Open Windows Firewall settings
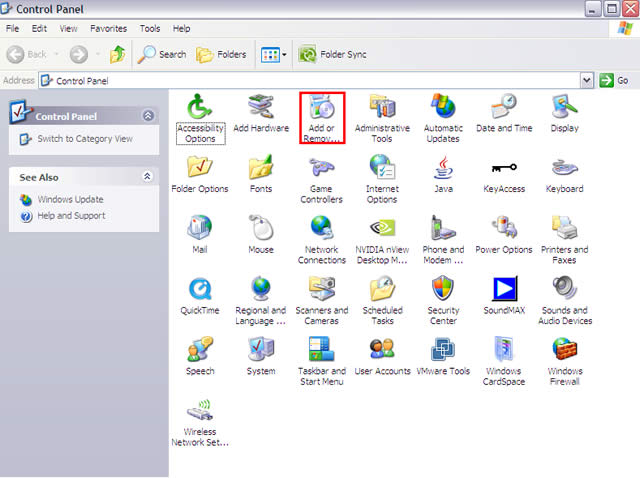This screenshot has height=478, width=640. [564, 361]
